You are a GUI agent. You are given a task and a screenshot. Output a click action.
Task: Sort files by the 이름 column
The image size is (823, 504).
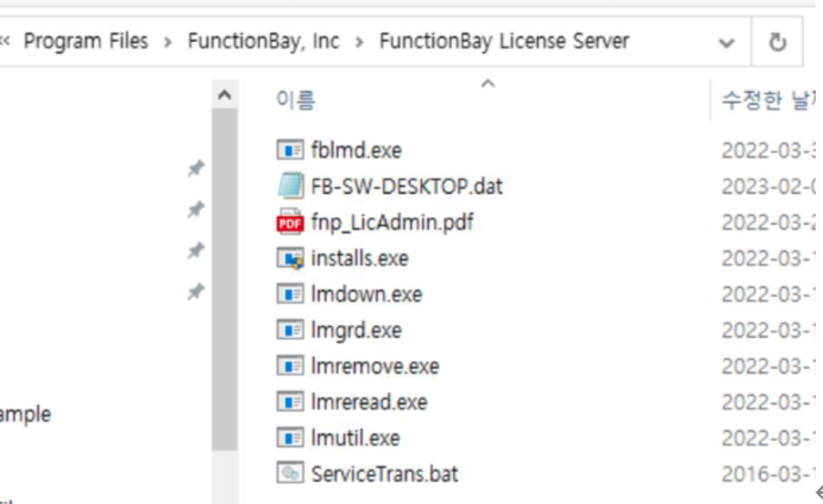295,99
